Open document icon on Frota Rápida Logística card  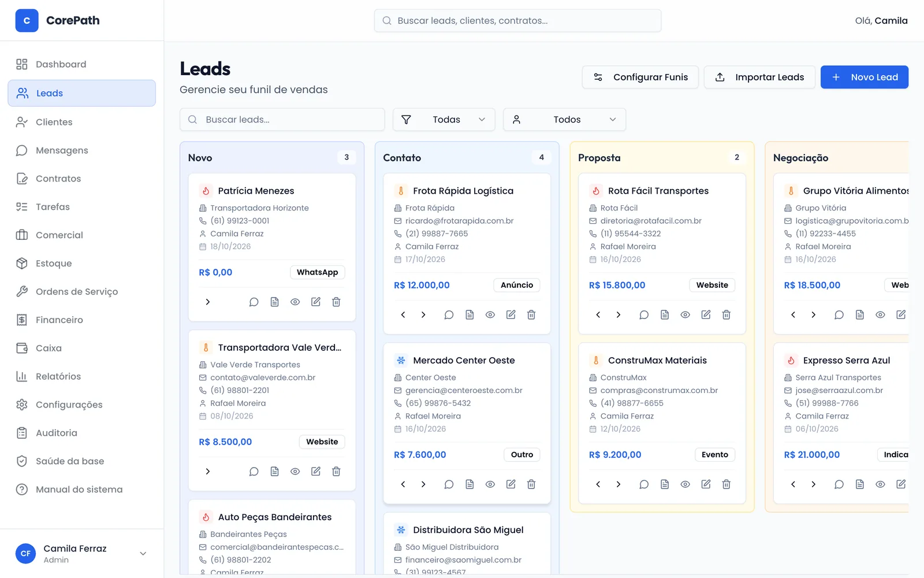click(470, 314)
